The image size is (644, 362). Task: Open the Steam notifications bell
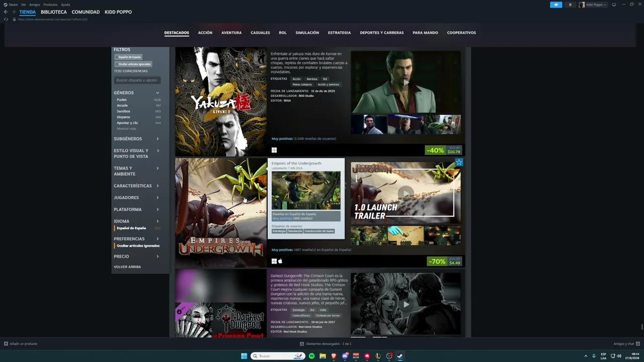[570, 5]
